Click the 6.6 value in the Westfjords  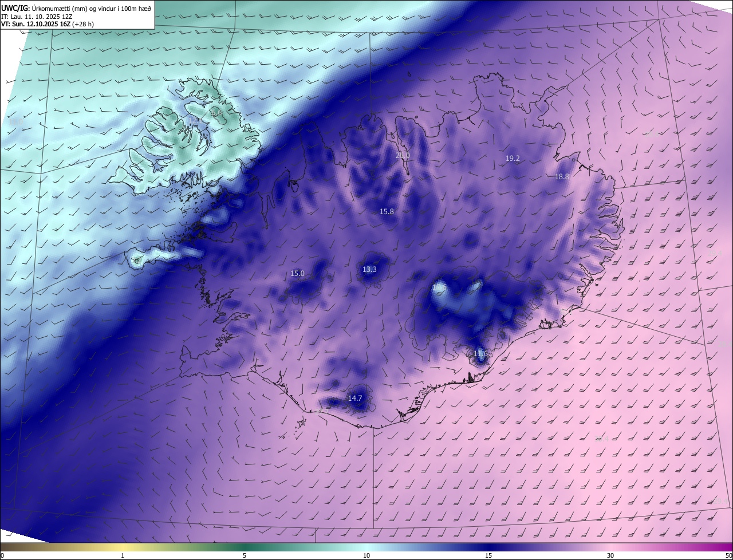pyautogui.click(x=216, y=113)
